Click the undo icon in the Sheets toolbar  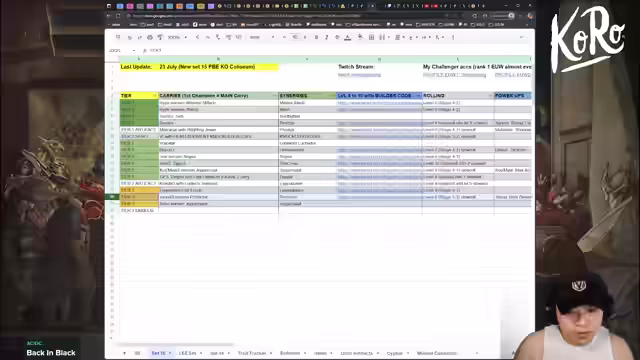130,37
